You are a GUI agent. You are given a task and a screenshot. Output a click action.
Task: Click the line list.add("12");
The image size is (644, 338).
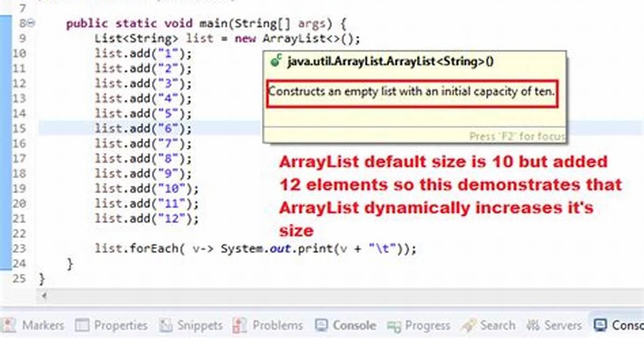146,219
